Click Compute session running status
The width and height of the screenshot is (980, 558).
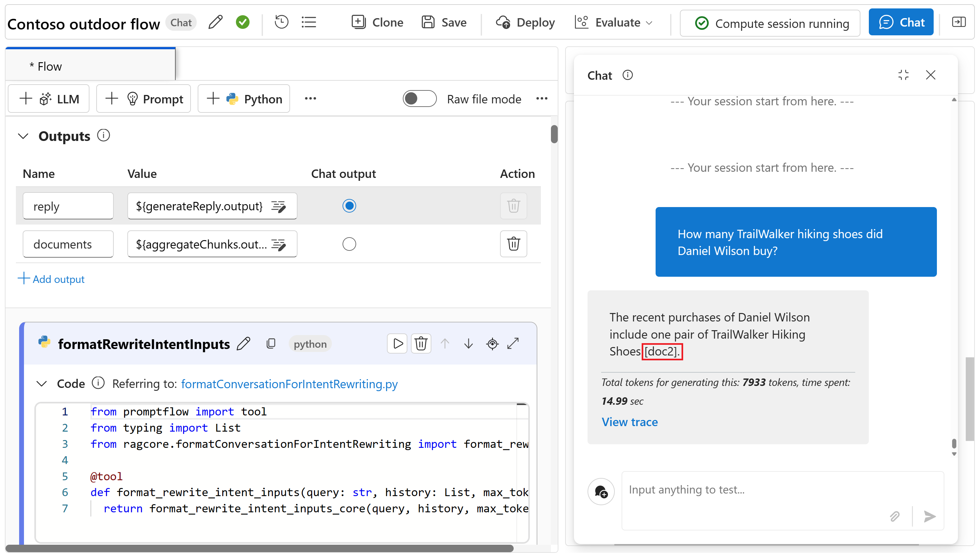click(x=770, y=23)
